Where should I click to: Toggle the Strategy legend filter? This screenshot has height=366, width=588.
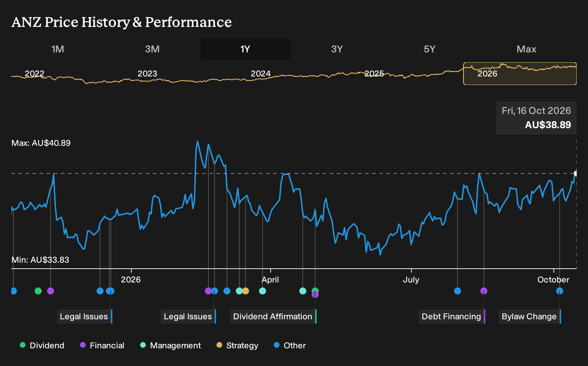pos(237,345)
